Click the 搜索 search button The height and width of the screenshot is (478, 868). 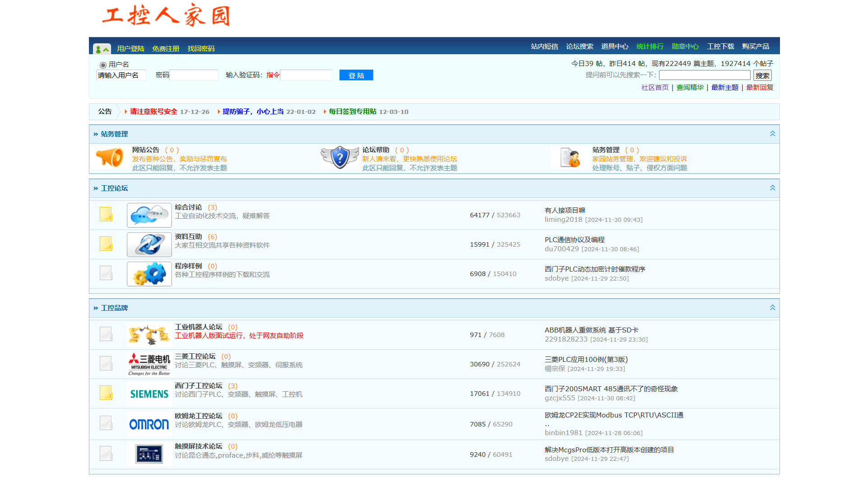pyautogui.click(x=762, y=75)
